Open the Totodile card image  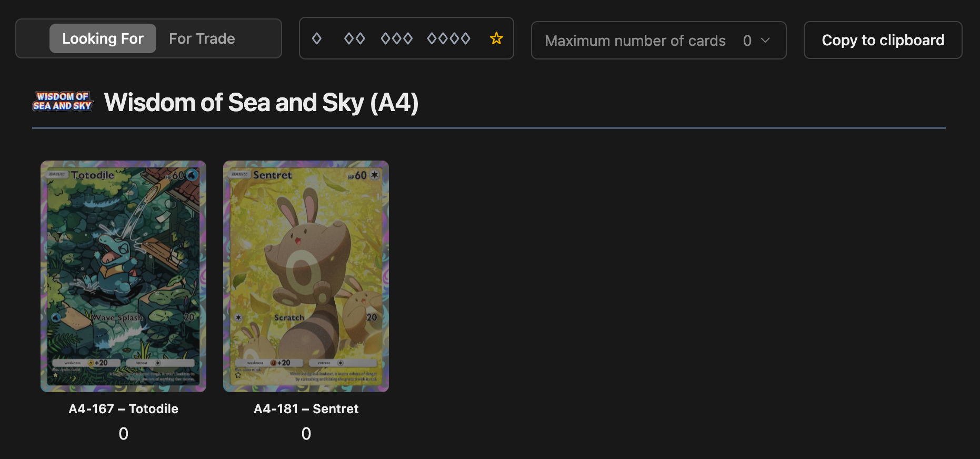point(123,276)
